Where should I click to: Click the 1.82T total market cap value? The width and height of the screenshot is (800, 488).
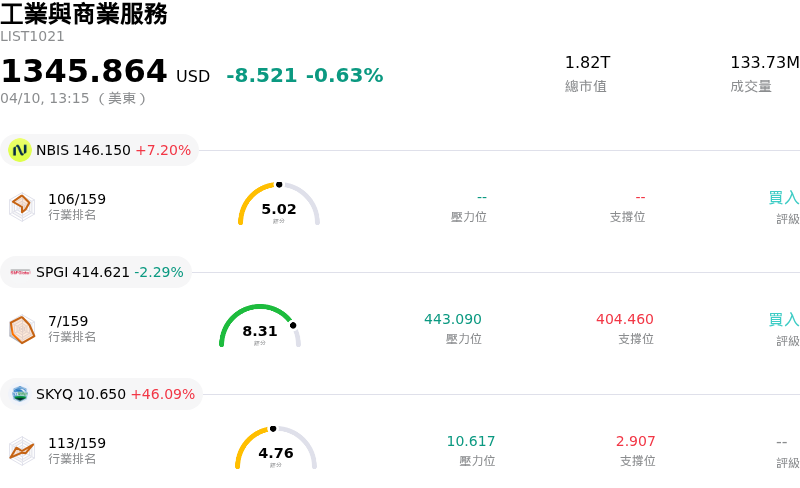point(587,63)
